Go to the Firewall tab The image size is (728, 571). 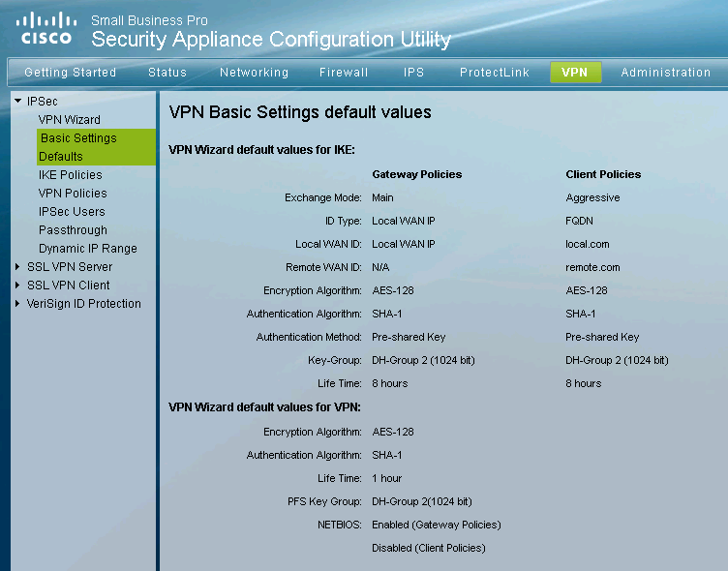point(344,73)
